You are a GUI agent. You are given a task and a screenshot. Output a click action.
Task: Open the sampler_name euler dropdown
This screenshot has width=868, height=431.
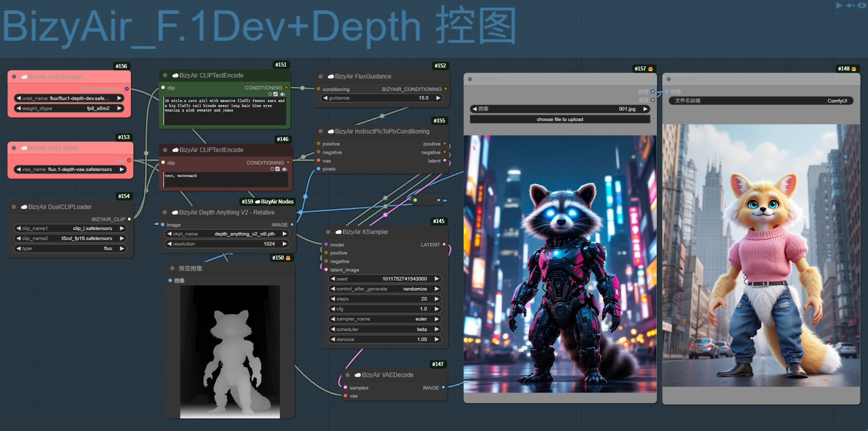pos(385,319)
